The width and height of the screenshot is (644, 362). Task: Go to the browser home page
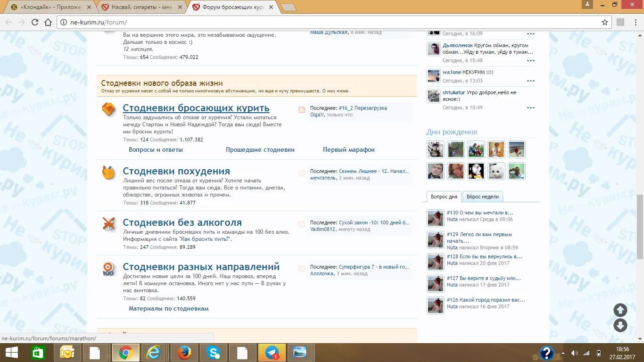[x=48, y=22]
